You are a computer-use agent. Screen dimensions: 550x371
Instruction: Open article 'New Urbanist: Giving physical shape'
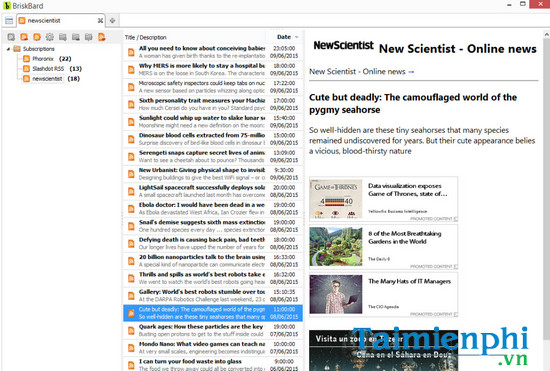(213, 174)
